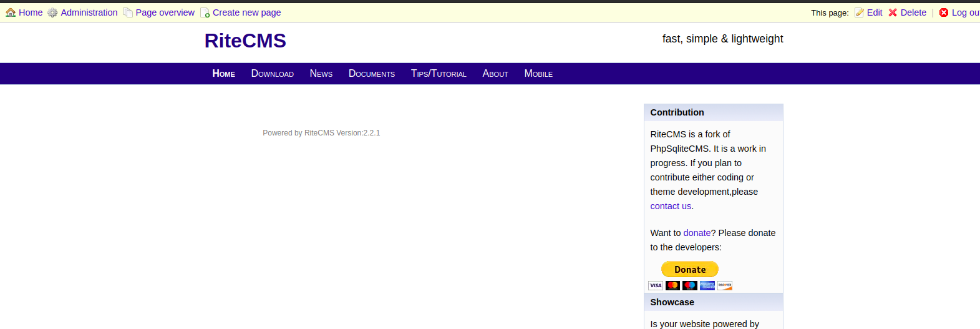Click the yellow Donate button

690,269
